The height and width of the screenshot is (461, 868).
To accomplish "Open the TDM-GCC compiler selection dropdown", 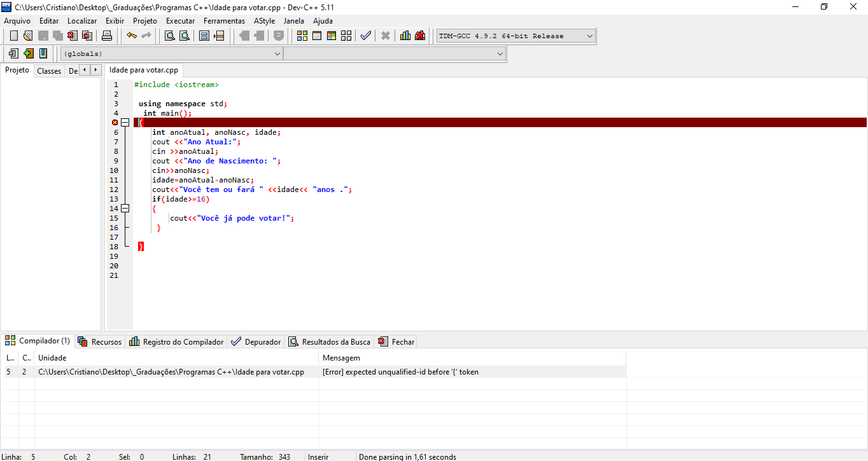I will 589,36.
